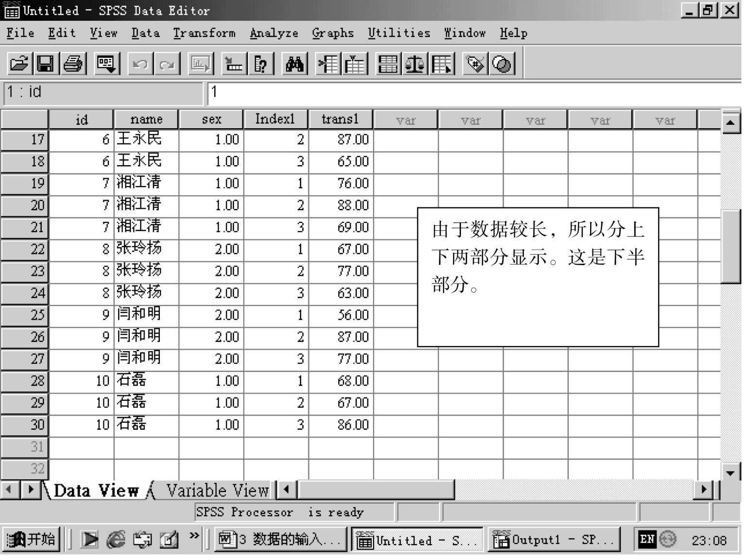The image size is (746, 560).
Task: Click the Insert Case toolbar icon
Action: coord(328,64)
